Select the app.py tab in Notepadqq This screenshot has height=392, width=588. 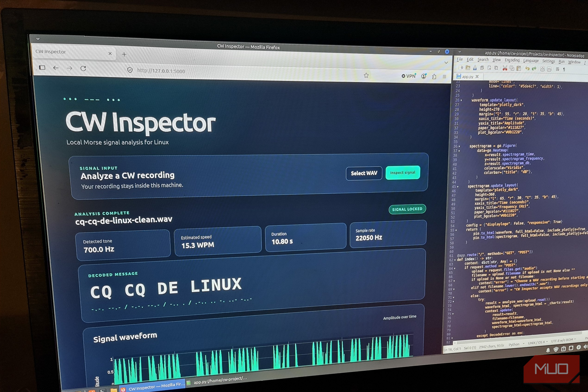click(468, 77)
